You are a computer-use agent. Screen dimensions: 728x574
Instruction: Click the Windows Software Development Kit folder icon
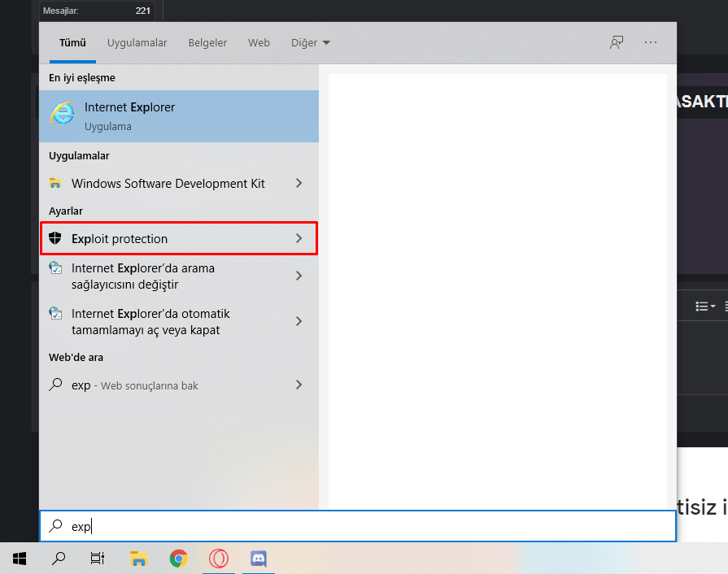pyautogui.click(x=55, y=183)
